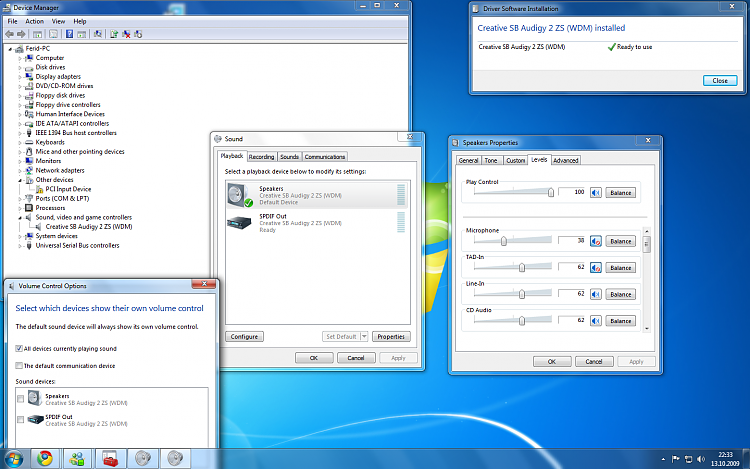The height and width of the screenshot is (469, 750).
Task: Click the Properties sheet icon in Device Manager toolbar
Action: [53, 34]
